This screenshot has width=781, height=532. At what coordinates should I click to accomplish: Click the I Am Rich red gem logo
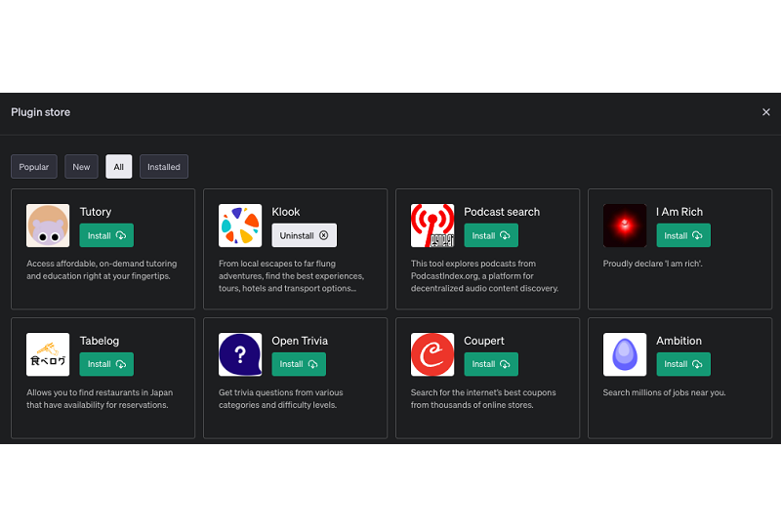[x=625, y=225]
